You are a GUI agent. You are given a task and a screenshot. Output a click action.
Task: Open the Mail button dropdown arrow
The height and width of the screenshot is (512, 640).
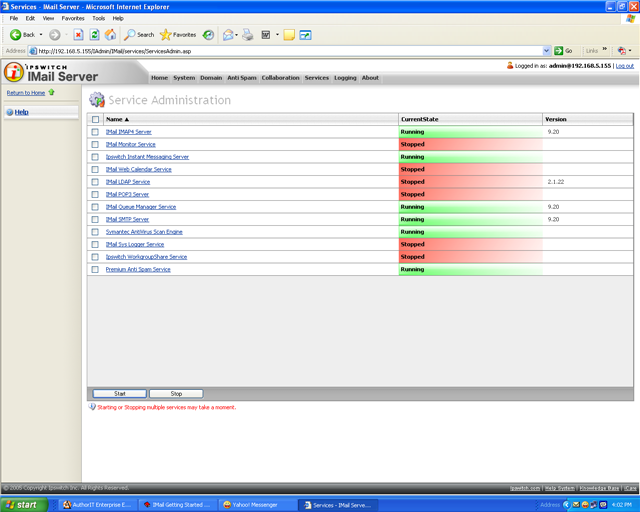236,35
